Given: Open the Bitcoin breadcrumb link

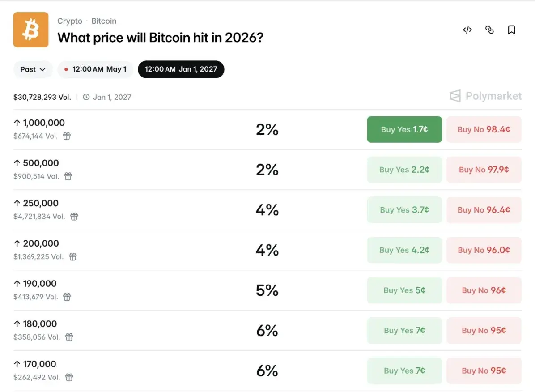Looking at the screenshot, I should point(104,21).
